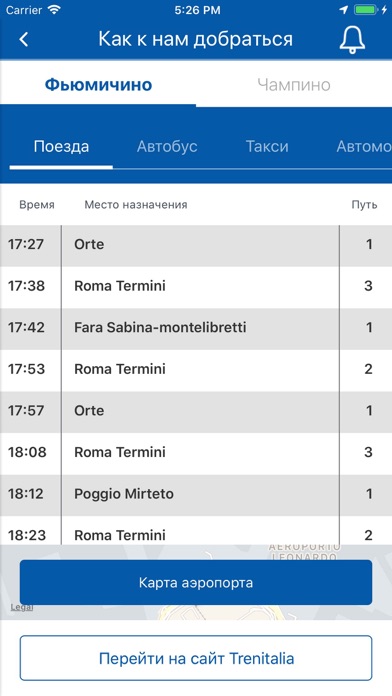Screen dimensions: 392x696
Task: Tap the back arrow icon
Action: pos(24,39)
